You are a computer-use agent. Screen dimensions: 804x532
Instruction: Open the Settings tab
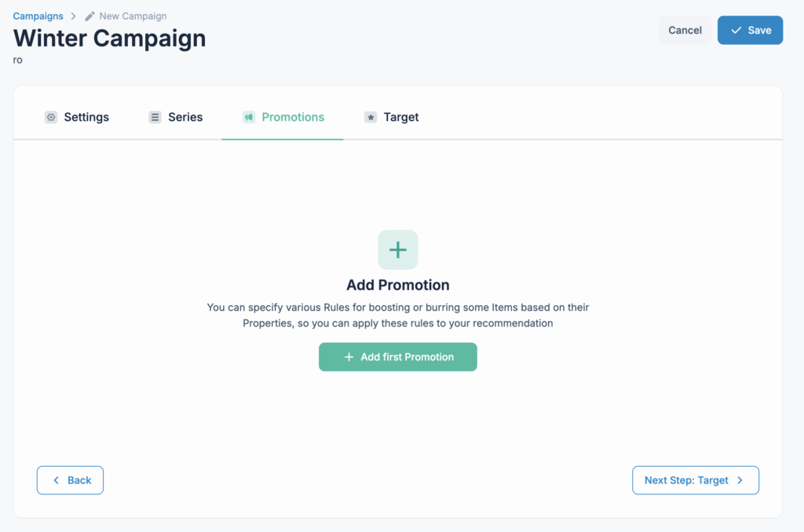click(x=86, y=117)
